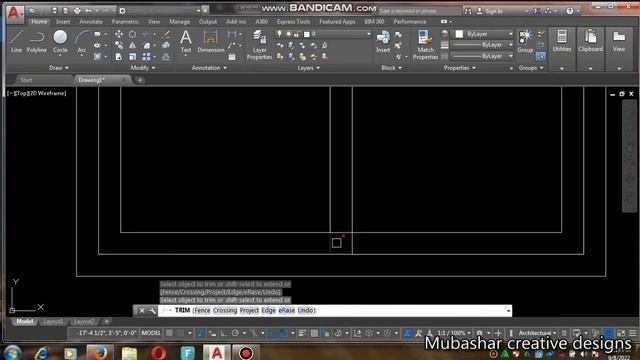Screen dimensions: 640x360
Task: Click the Rotate tool icon
Action: click(133, 34)
